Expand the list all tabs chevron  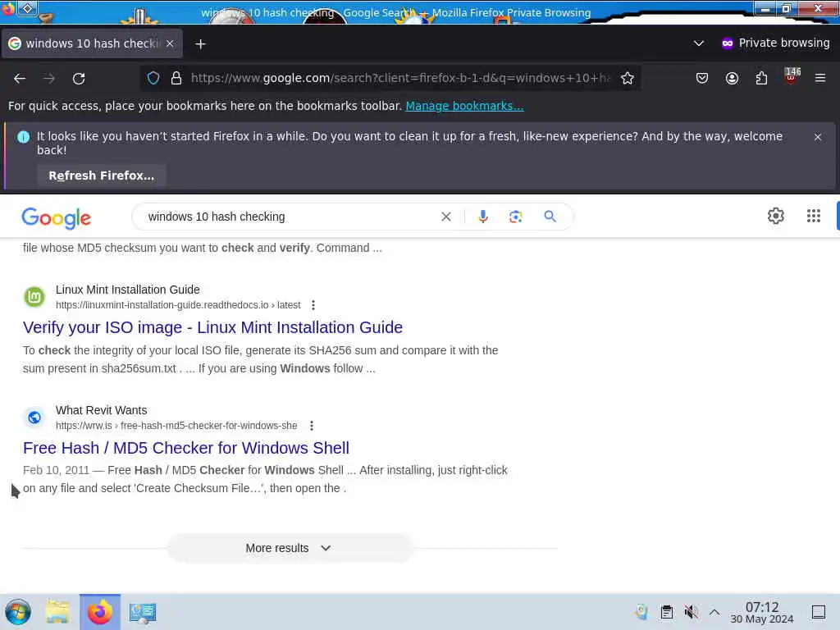pyautogui.click(x=699, y=43)
